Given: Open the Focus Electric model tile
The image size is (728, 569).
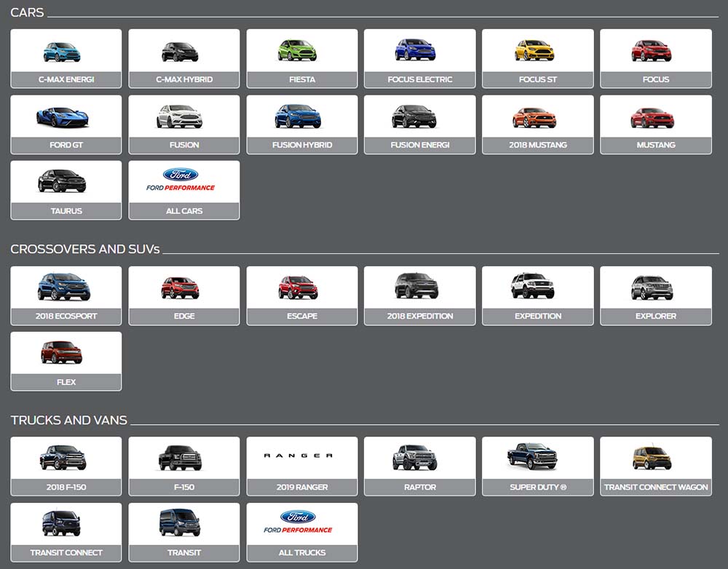Looking at the screenshot, I should (x=420, y=58).
